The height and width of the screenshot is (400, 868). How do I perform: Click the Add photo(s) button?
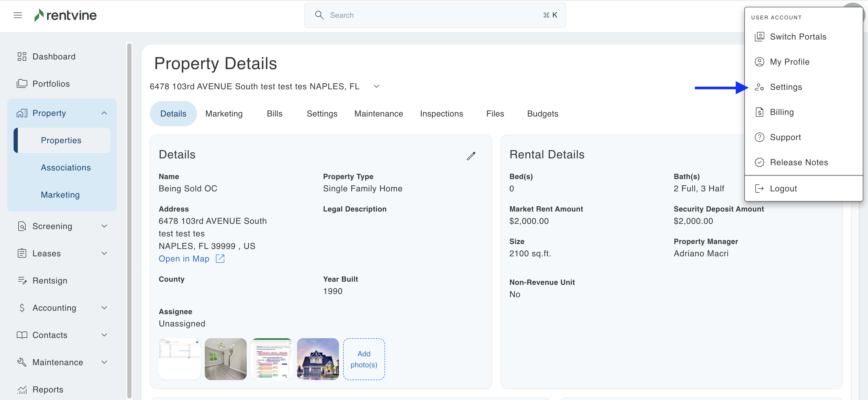point(364,359)
